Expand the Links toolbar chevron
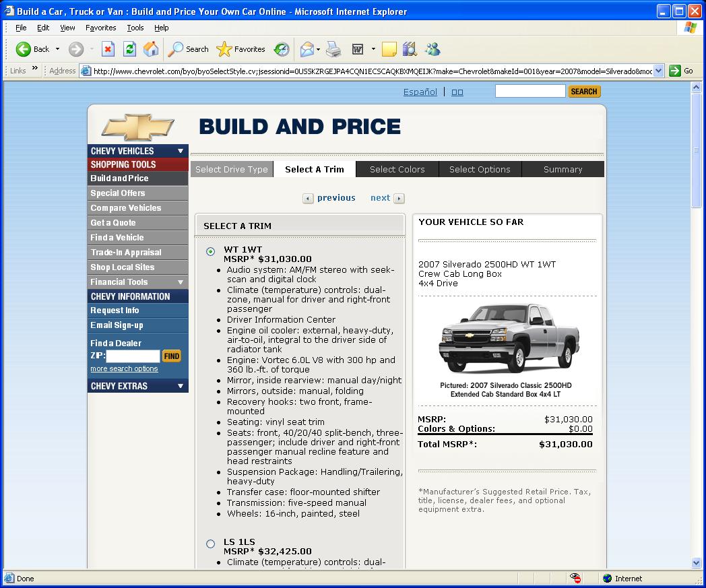Viewport: 706px width, 588px height. point(34,69)
